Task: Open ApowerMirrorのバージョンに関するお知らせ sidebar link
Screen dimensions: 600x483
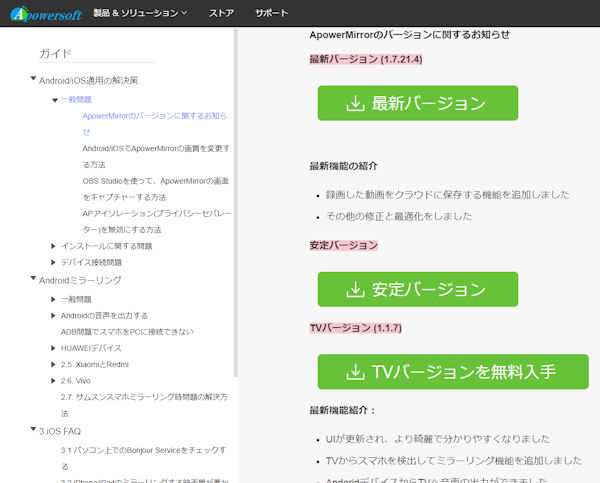Action: click(x=155, y=124)
